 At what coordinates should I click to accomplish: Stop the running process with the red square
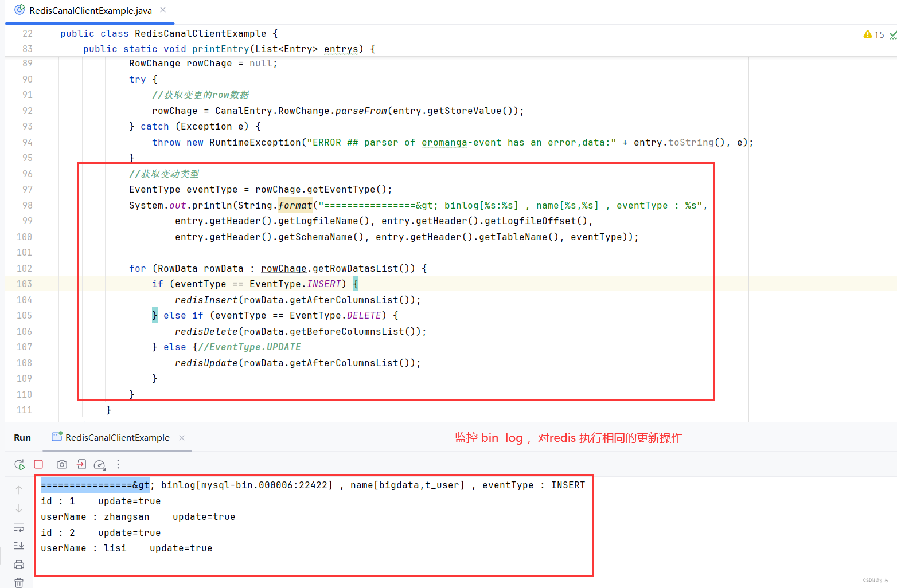click(38, 464)
